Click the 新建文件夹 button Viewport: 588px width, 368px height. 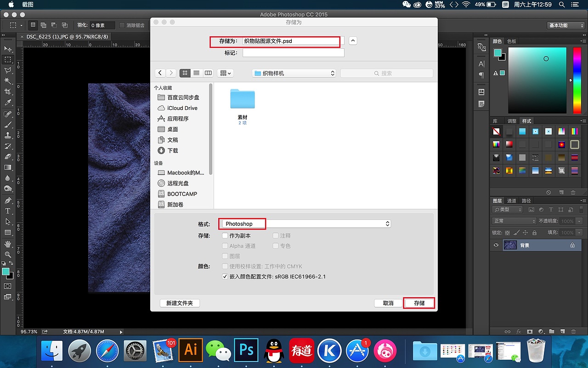(x=180, y=303)
